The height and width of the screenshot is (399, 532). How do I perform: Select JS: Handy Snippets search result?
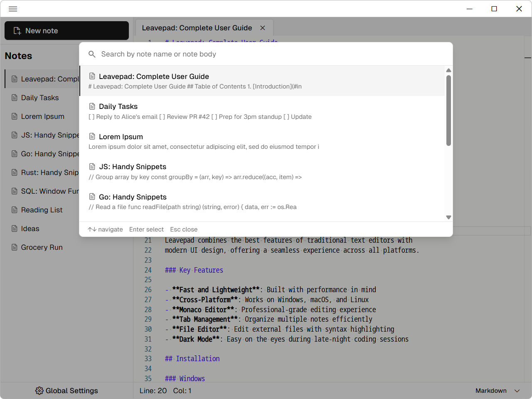pos(262,172)
